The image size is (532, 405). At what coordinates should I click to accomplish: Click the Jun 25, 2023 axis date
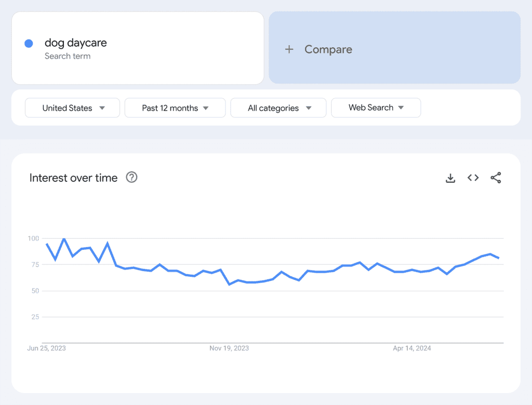[x=47, y=348]
